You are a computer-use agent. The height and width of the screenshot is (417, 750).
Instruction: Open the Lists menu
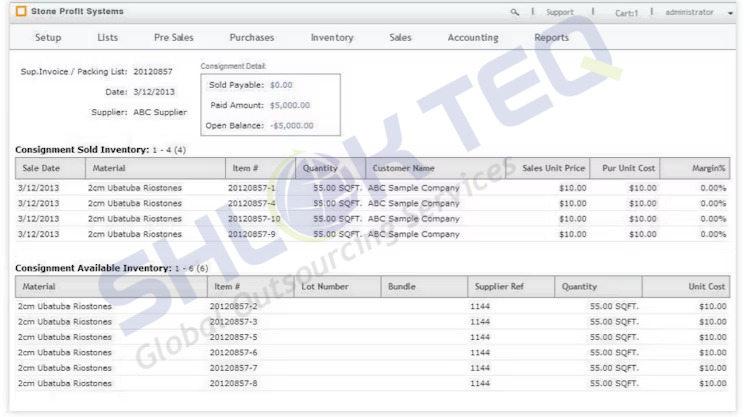[x=108, y=37]
